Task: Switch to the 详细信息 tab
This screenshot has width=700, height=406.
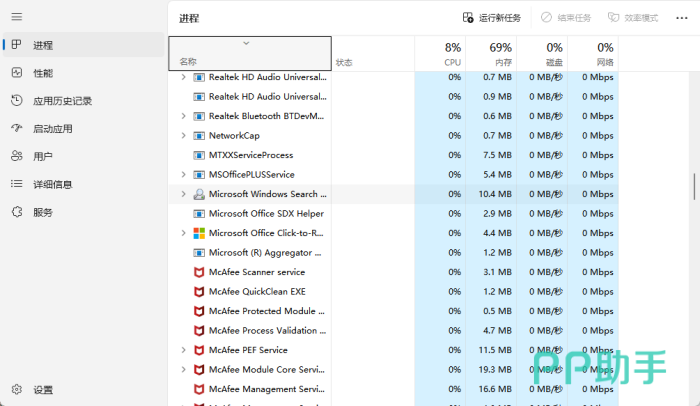Action: [83, 184]
